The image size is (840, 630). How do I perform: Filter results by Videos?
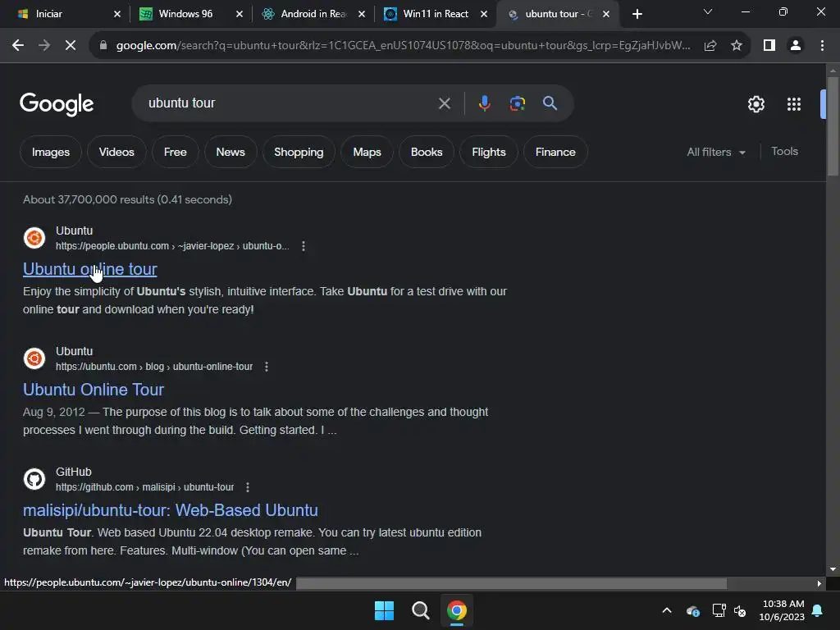116,152
